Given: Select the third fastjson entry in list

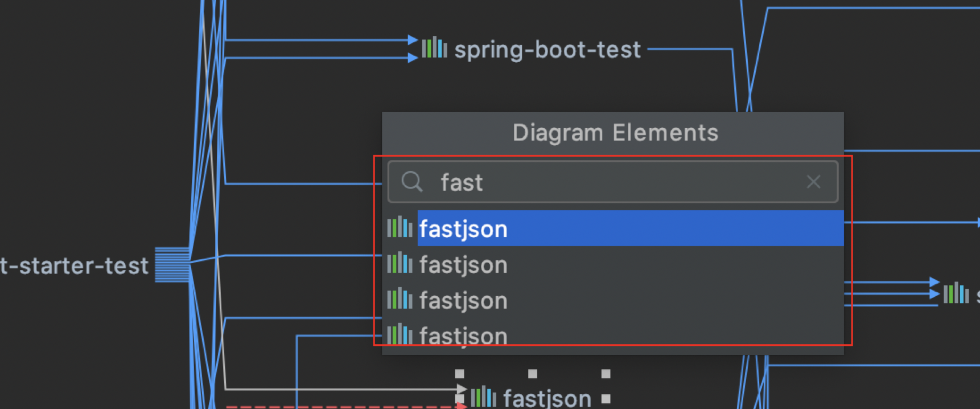Looking at the screenshot, I should 463,300.
